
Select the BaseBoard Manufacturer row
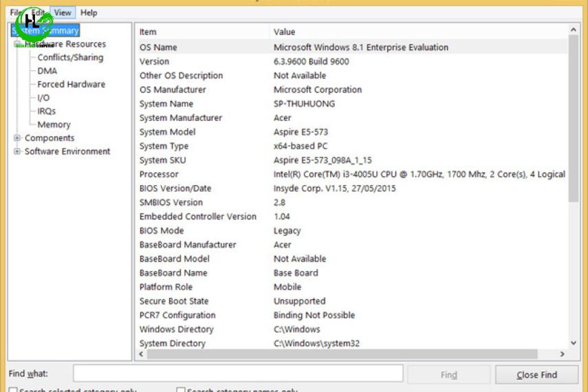(351, 245)
